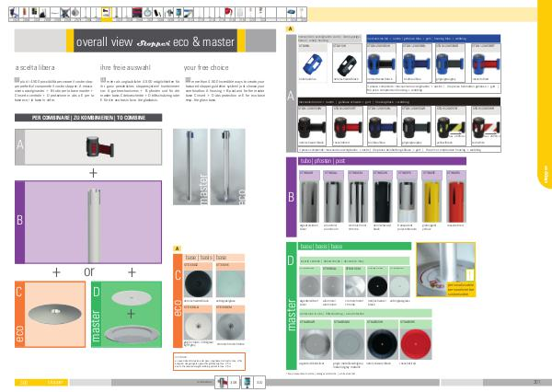Click the 'PER COMBINARE | ZU KOMBINIEREN | TO COMBINE' bar
The image size is (552, 392).
pyautogui.click(x=88, y=118)
